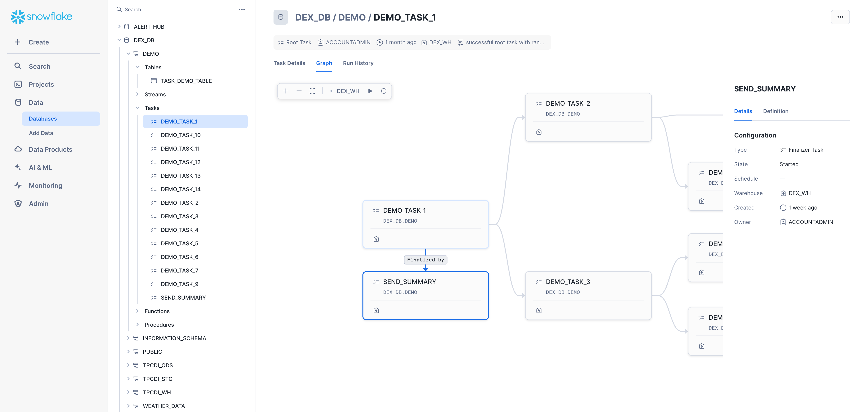Expand the INFORMATION_SCHEMA schema
Viewport: 868px width, 412px height.
click(128, 338)
